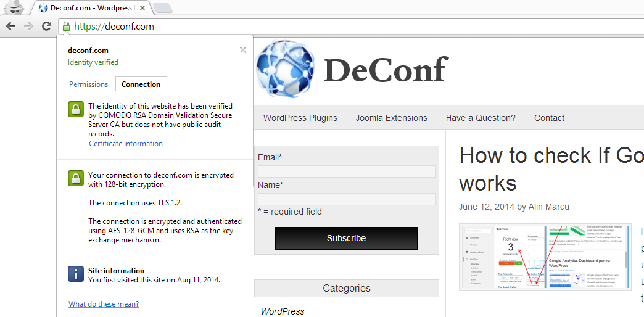The image size is (644, 317).
Task: Click the 'June 12, 2014' date text
Action: (487, 207)
